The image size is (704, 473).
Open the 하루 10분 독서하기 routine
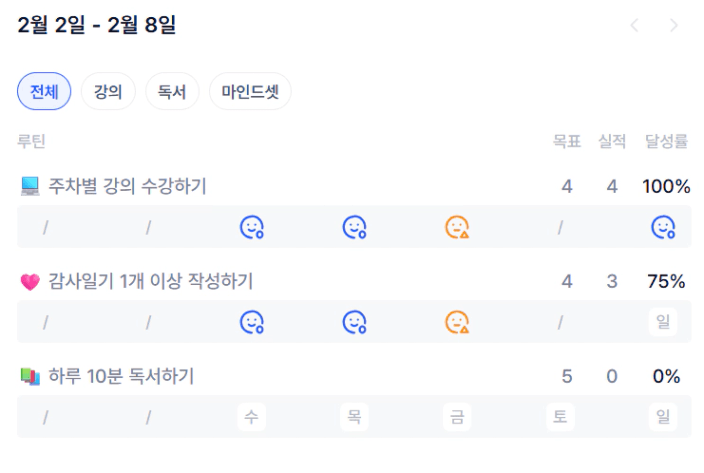click(x=121, y=377)
